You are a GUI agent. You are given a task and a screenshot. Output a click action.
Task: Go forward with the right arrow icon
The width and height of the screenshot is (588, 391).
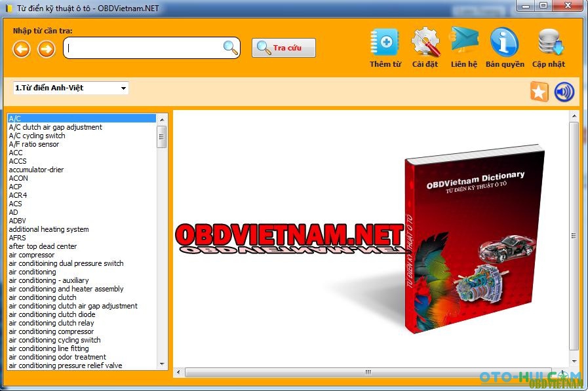pos(47,49)
